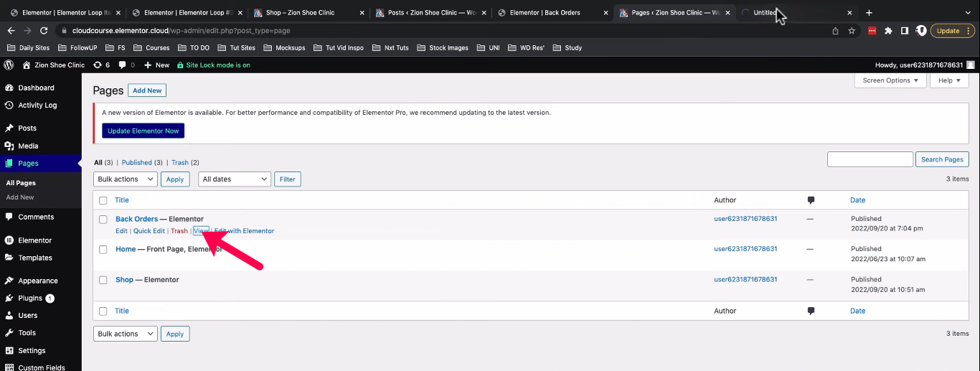Open Tools menu in sidebar
This screenshot has width=980, height=371.
coord(27,332)
